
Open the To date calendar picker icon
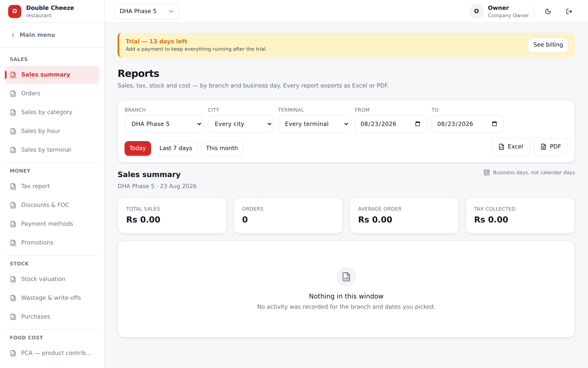494,124
